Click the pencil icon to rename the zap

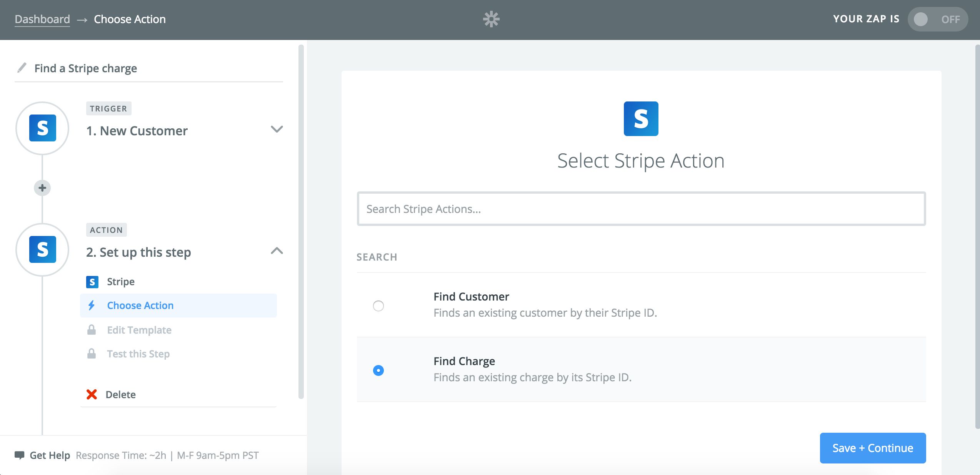click(22, 68)
